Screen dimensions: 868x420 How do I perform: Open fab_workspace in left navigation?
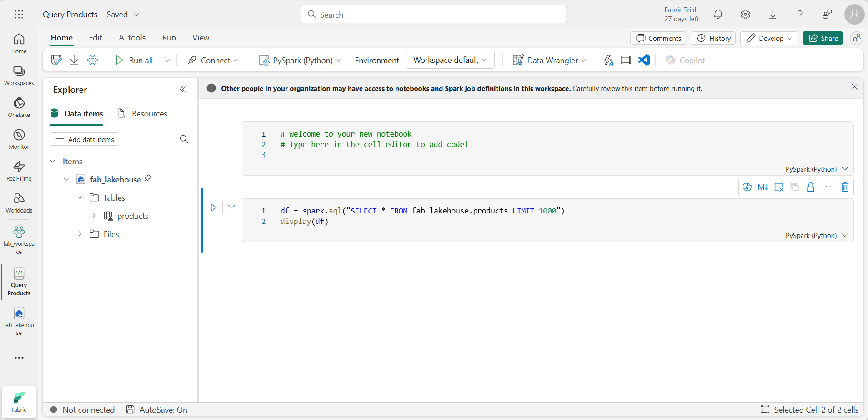[19, 240]
